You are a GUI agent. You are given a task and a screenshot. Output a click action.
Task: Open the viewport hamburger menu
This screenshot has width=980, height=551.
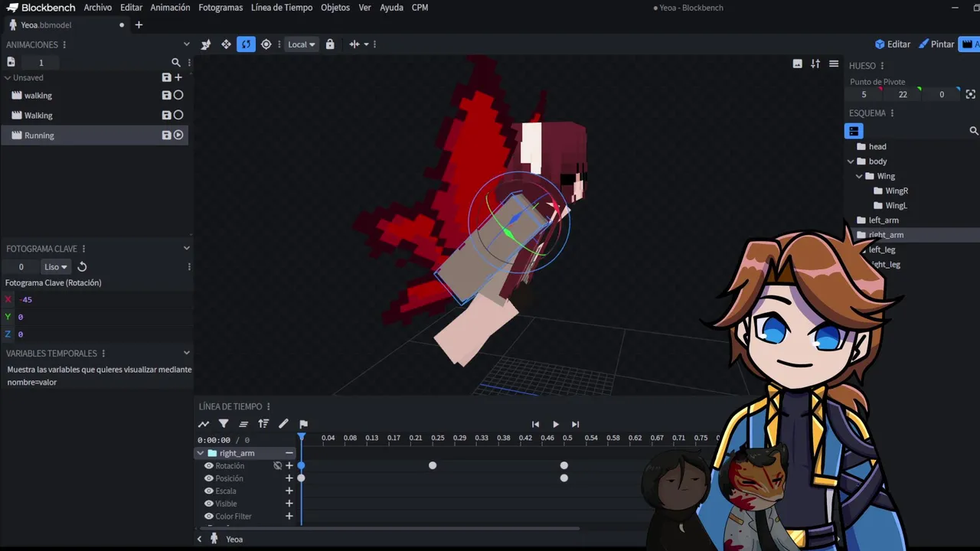834,64
